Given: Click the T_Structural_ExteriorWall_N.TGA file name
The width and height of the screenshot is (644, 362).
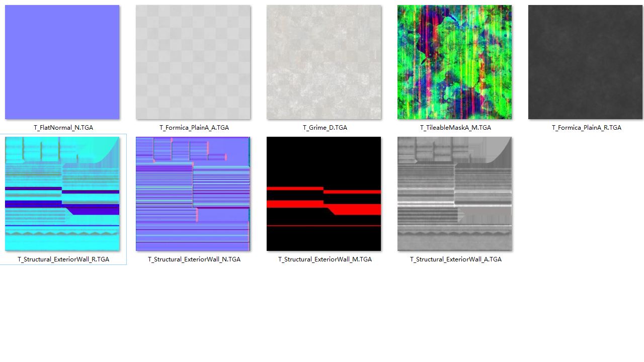Looking at the screenshot, I should click(194, 259).
